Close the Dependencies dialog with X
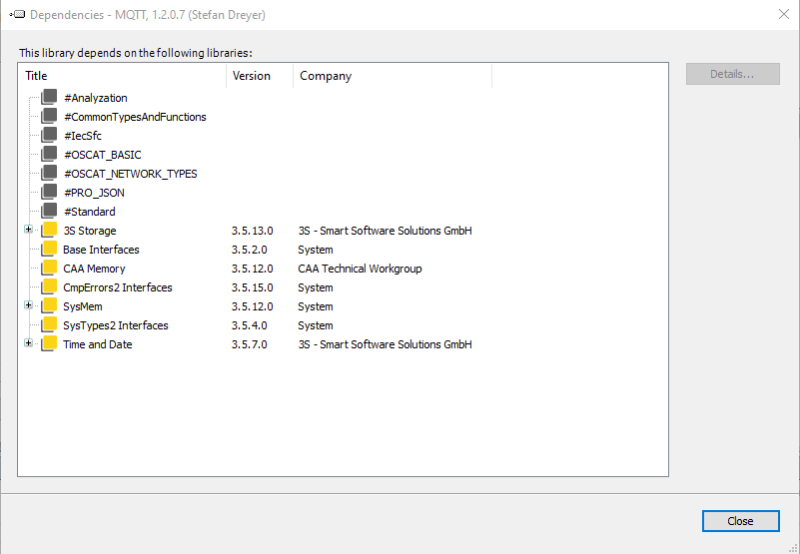The width and height of the screenshot is (800, 554). point(784,14)
